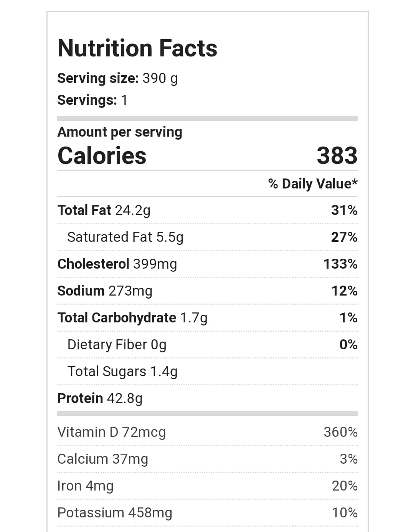Select the Serving size 390 g text
The height and width of the screenshot is (532, 411).
point(117,78)
